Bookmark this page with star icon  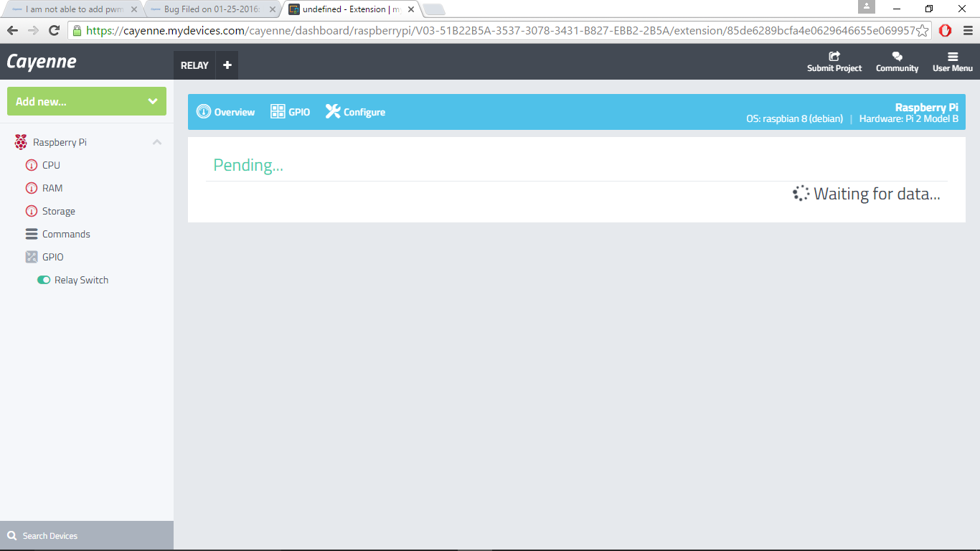click(923, 30)
